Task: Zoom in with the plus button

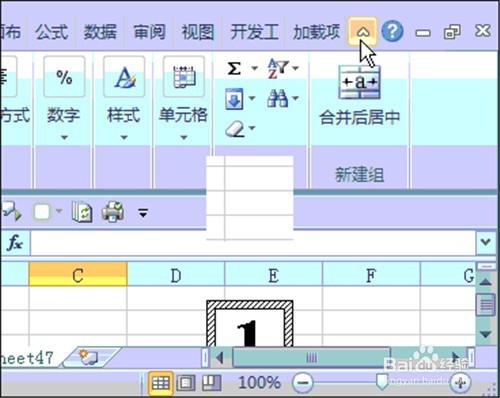Action: 461,383
